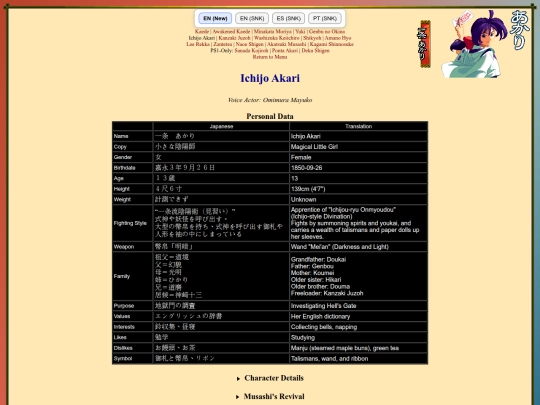Open the Akatsuki Musashi character link
This screenshot has height=405, width=540.
(x=287, y=44)
